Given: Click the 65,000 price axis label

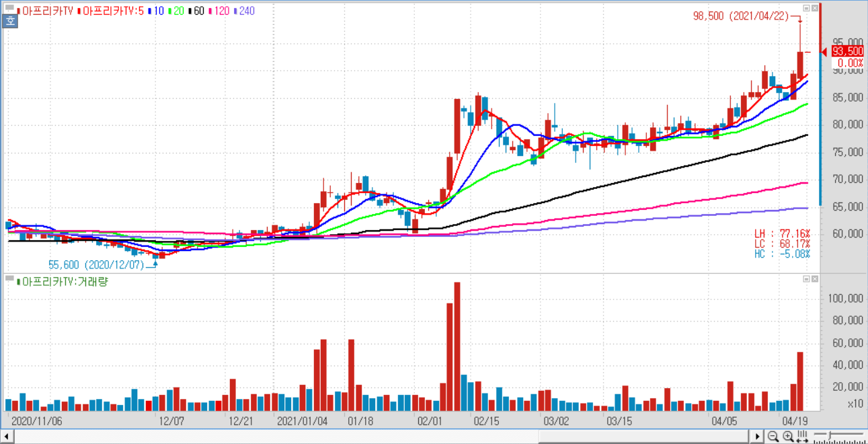Looking at the screenshot, I should [847, 207].
